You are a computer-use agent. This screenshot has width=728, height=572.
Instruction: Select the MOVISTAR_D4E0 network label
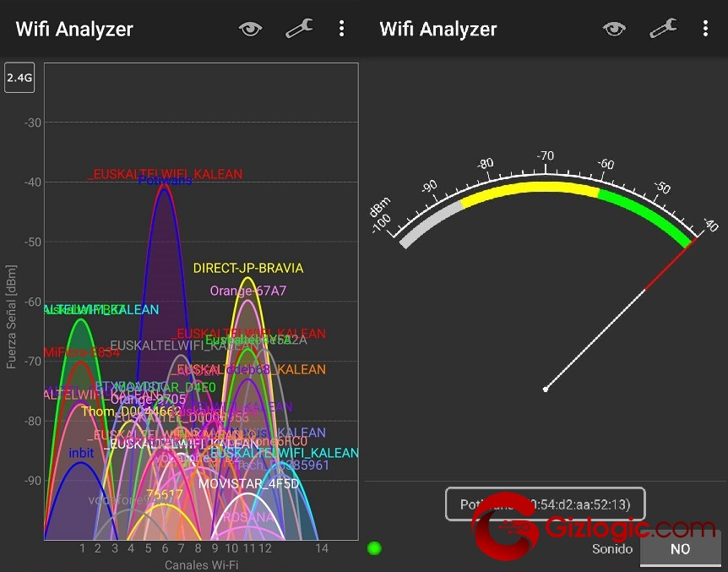166,387
